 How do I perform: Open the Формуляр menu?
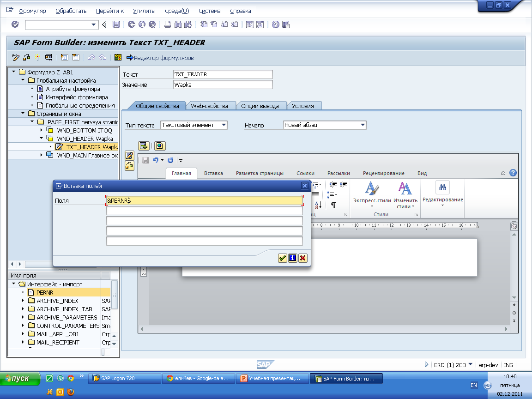[x=32, y=11]
